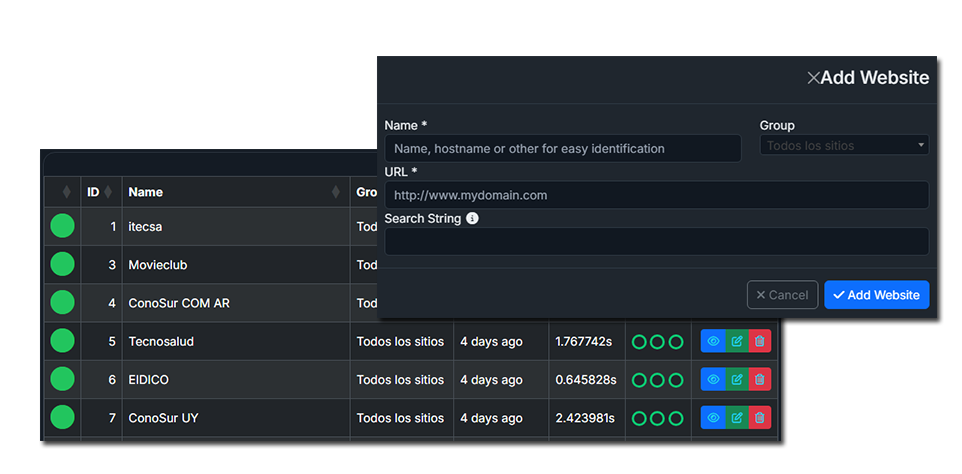The image size is (962, 474).
Task: Cancel the Add Website form
Action: pos(782,295)
